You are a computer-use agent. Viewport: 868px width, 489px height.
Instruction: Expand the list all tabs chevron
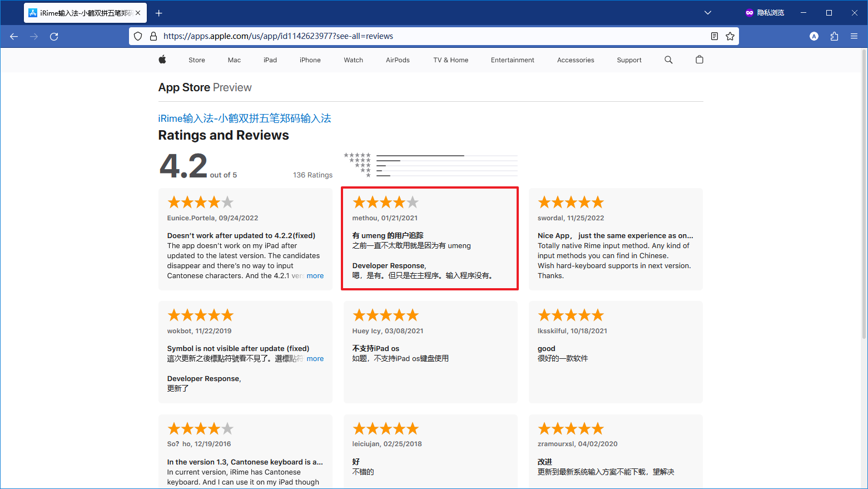[708, 13]
